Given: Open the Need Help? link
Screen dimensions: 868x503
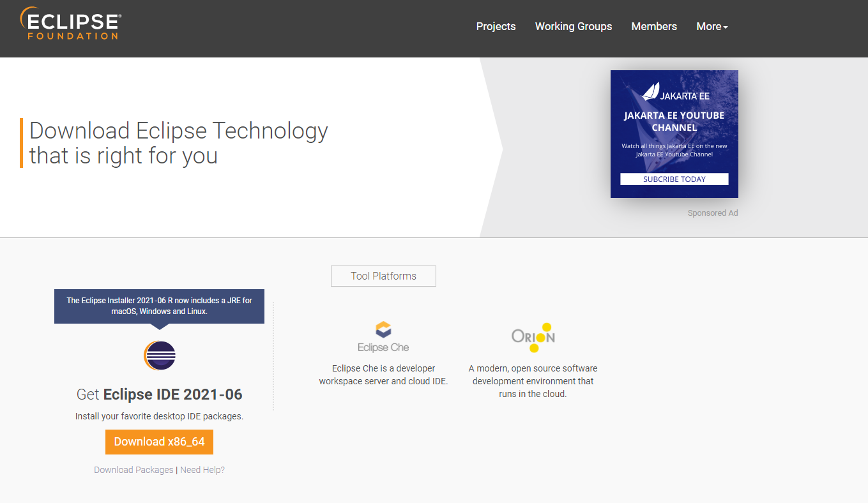Looking at the screenshot, I should pos(202,470).
